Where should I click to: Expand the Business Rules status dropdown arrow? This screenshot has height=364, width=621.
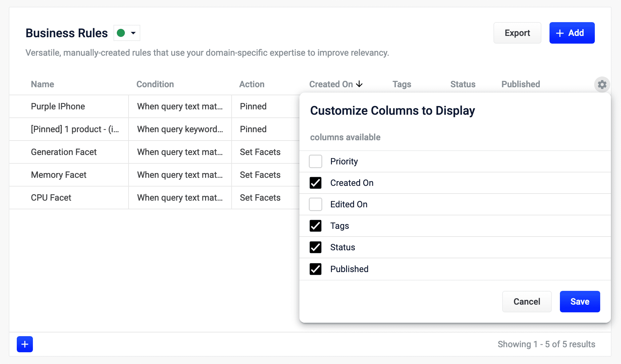(x=133, y=33)
